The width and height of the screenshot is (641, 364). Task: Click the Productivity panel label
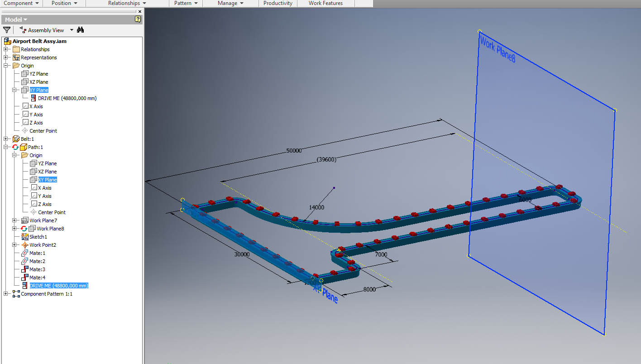[x=278, y=3]
